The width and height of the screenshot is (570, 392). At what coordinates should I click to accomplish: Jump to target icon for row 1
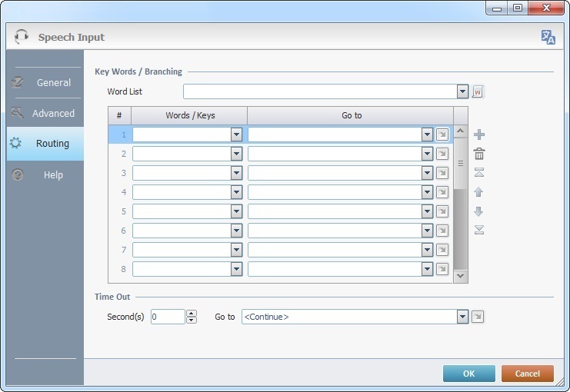point(442,135)
